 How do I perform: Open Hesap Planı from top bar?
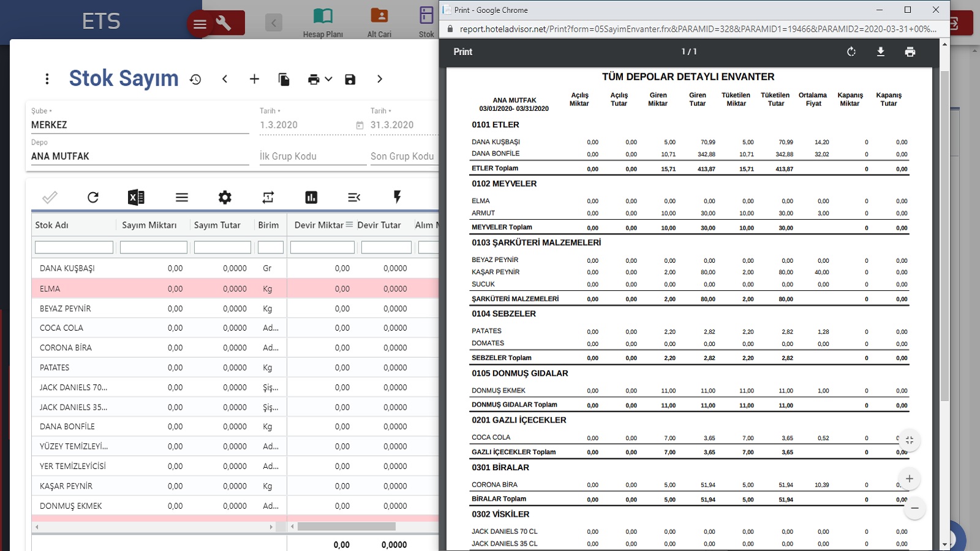pyautogui.click(x=323, y=23)
